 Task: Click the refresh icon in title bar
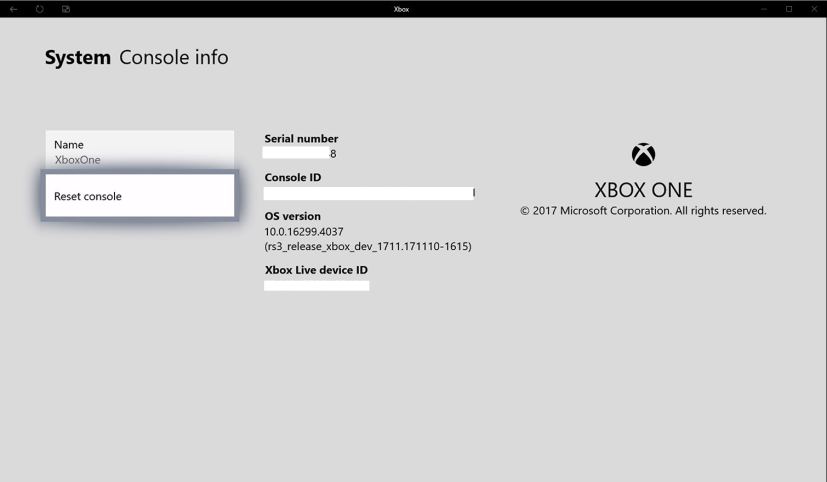(40, 9)
